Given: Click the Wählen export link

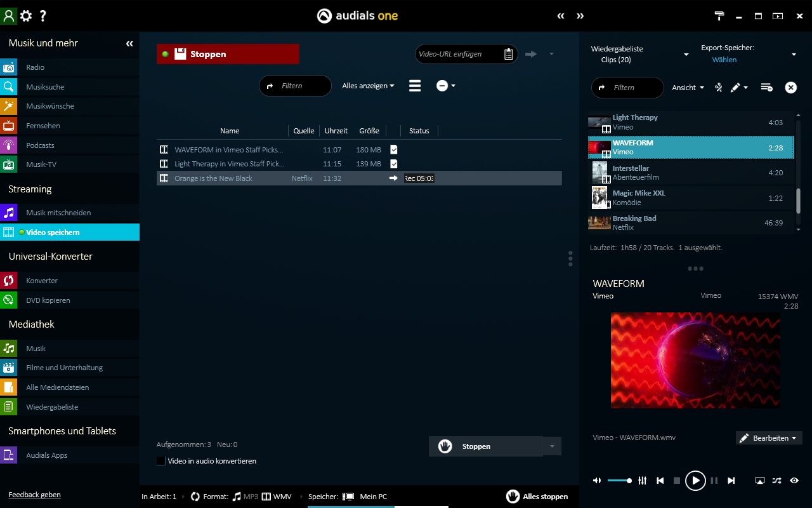Looking at the screenshot, I should (724, 60).
